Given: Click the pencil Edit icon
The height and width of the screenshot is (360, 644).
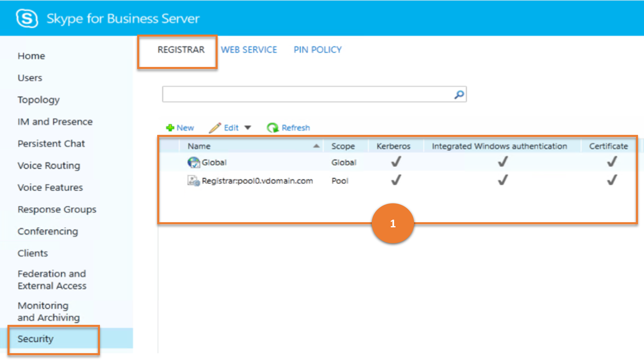Looking at the screenshot, I should tap(215, 128).
